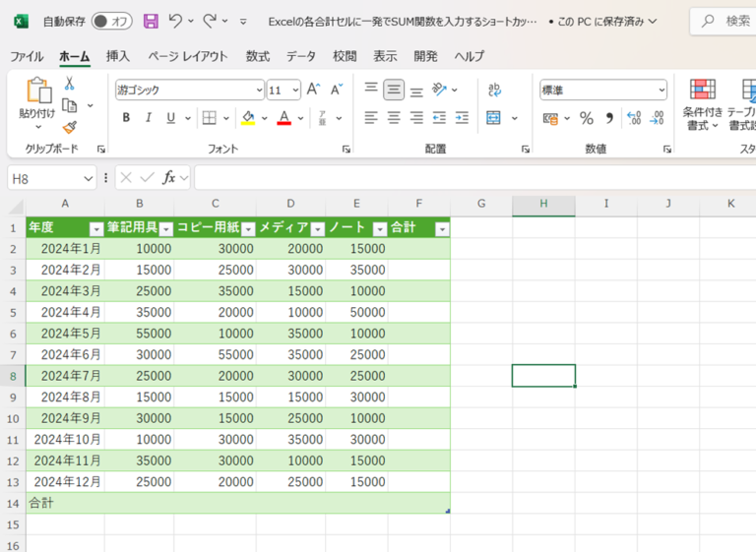Open the filter dropdown for 合計 header
This screenshot has width=756, height=552.
(442, 229)
